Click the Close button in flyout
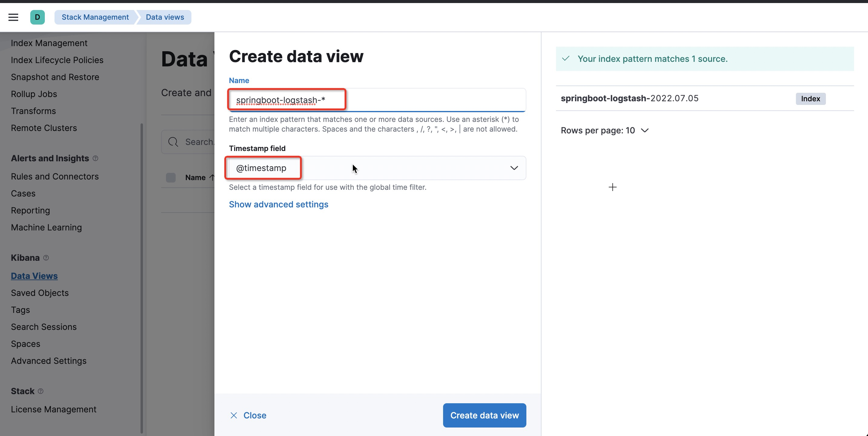The height and width of the screenshot is (436, 868). click(x=248, y=415)
